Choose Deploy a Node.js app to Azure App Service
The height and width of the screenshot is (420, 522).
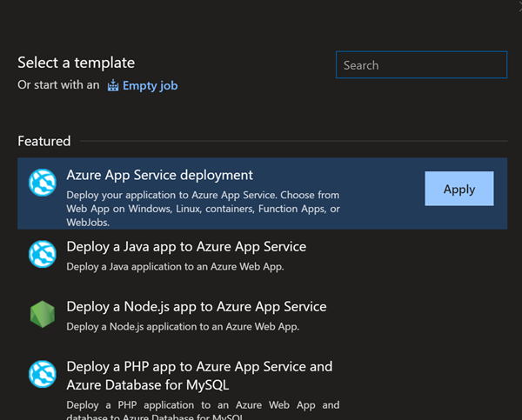pyautogui.click(x=197, y=307)
